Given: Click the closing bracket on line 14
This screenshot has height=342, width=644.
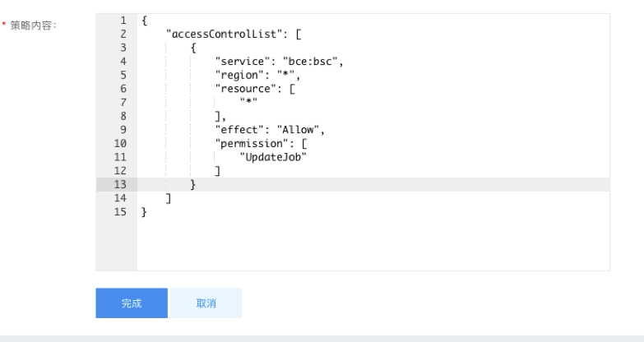Looking at the screenshot, I should (168, 198).
